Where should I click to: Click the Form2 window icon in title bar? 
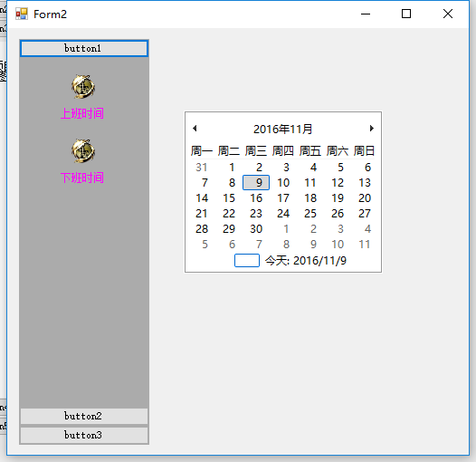pos(22,14)
